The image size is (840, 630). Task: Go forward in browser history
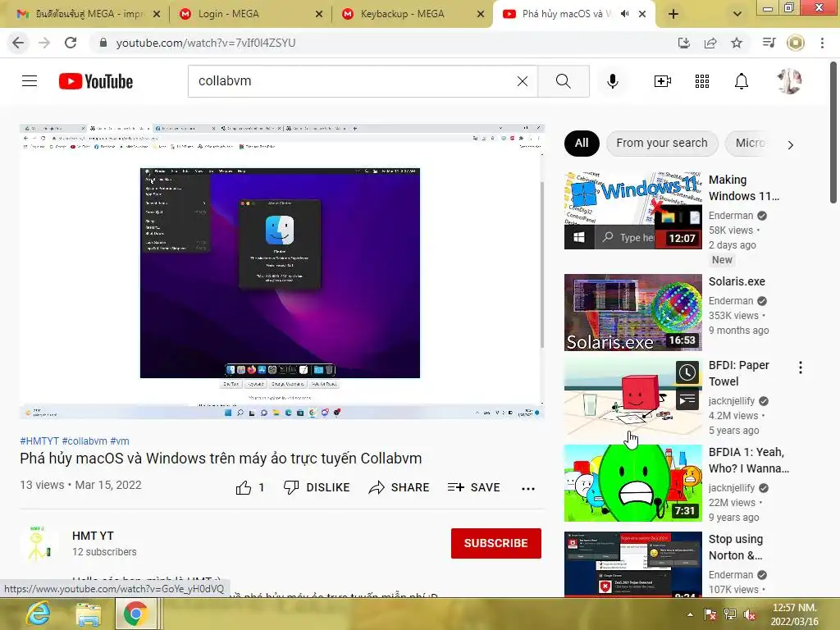[x=44, y=43]
